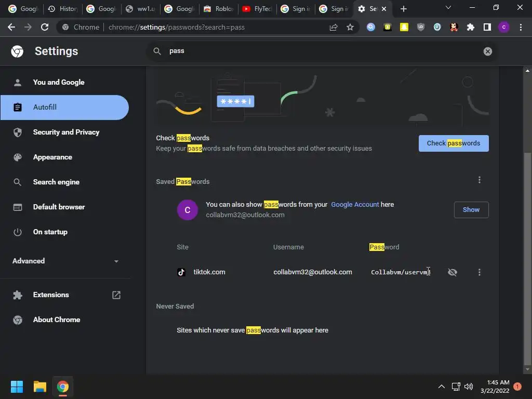The width and height of the screenshot is (532, 399).
Task: Open Security and Privacy settings
Action: click(65, 132)
